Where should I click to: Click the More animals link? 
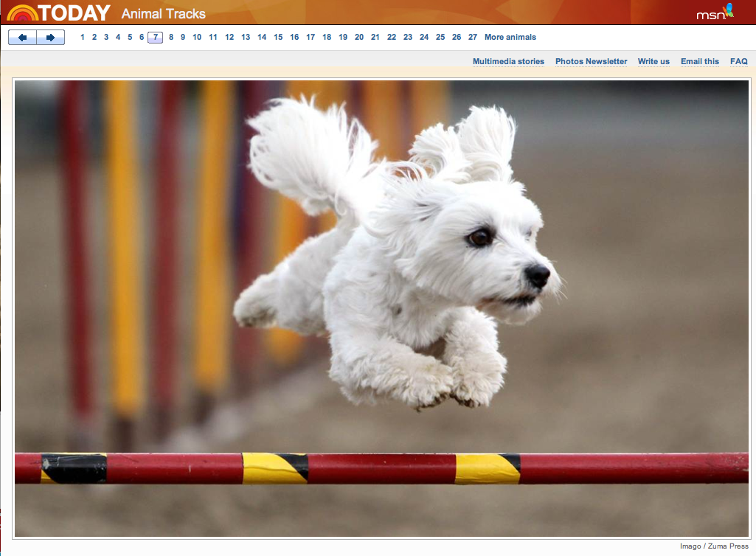tap(510, 38)
